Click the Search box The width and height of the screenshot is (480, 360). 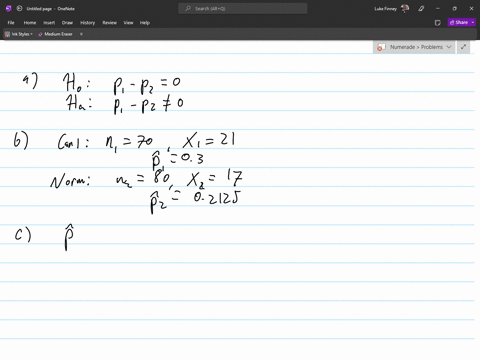click(243, 9)
